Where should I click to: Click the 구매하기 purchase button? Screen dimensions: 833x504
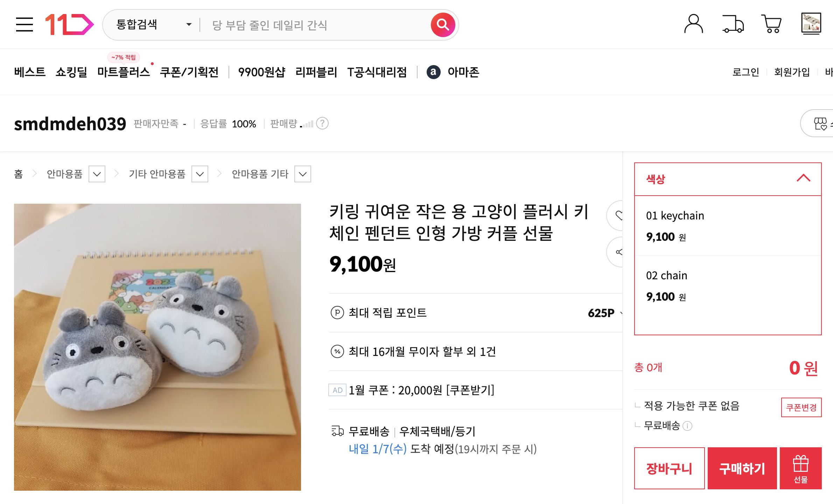tap(742, 469)
